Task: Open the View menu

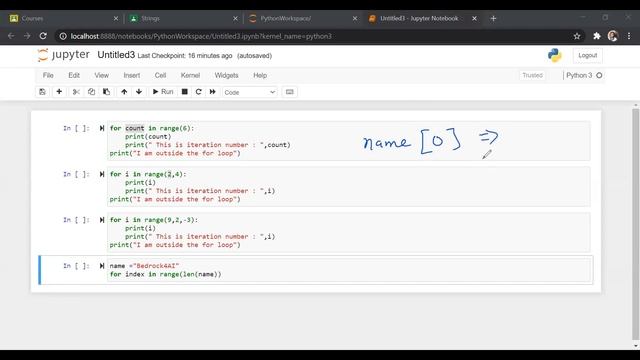Action: (102, 75)
